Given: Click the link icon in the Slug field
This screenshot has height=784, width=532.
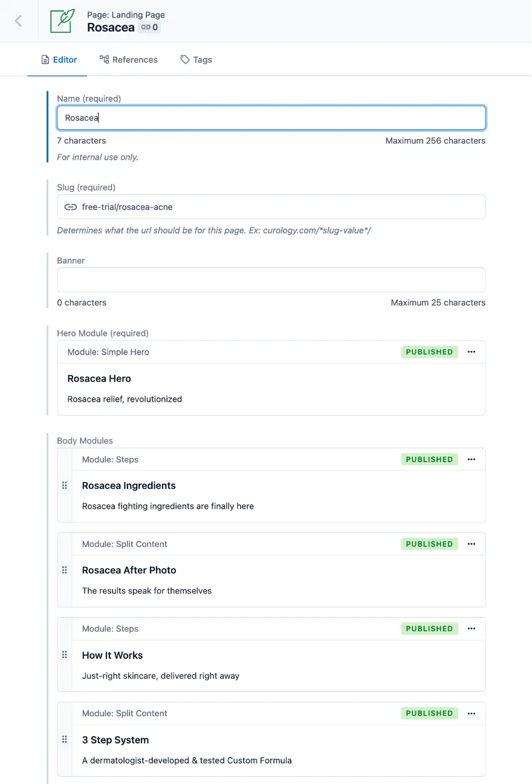Looking at the screenshot, I should point(71,207).
